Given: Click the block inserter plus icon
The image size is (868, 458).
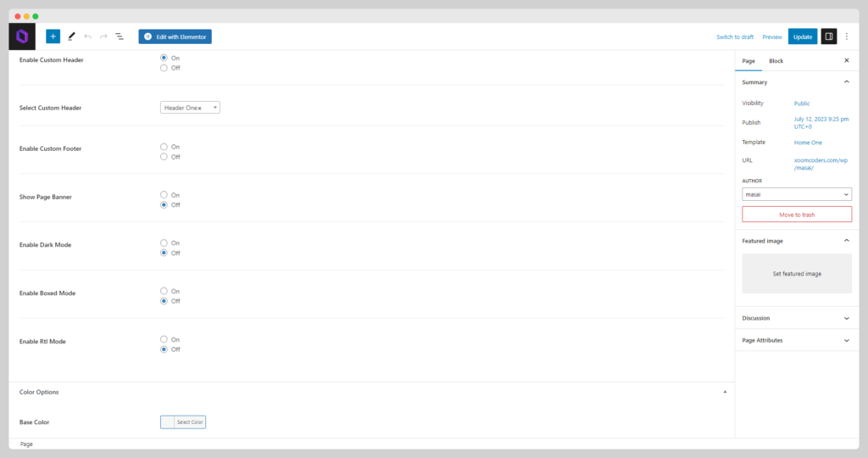Looking at the screenshot, I should tap(53, 36).
